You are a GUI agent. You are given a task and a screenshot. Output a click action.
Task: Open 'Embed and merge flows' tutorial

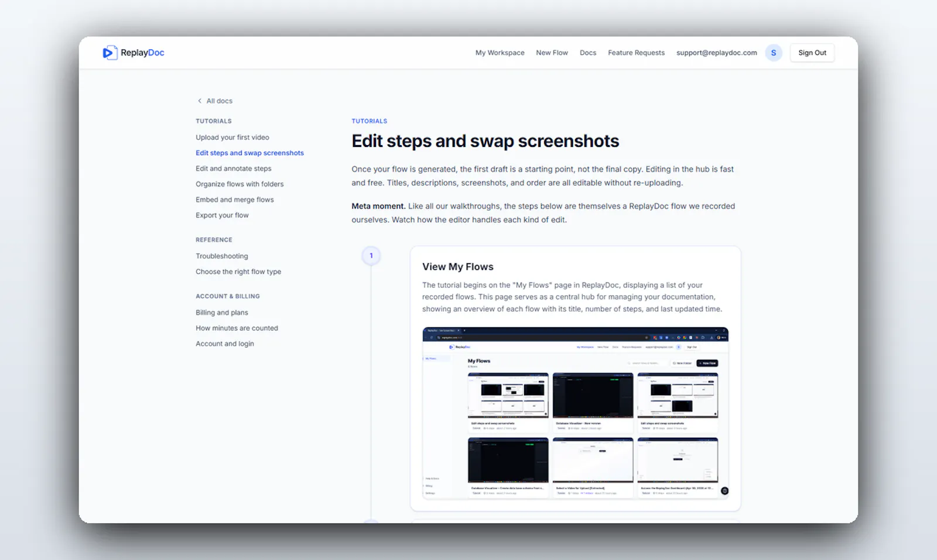click(x=235, y=200)
